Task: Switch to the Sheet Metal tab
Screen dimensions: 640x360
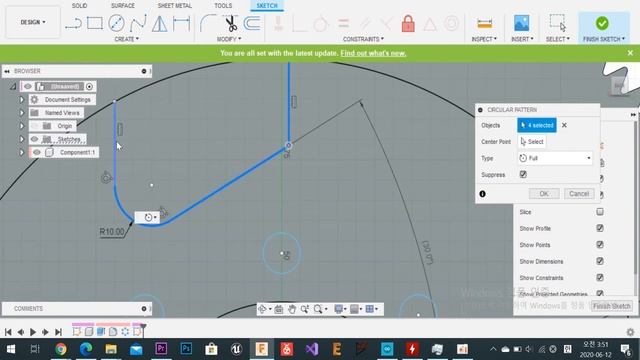Action: tap(175, 6)
